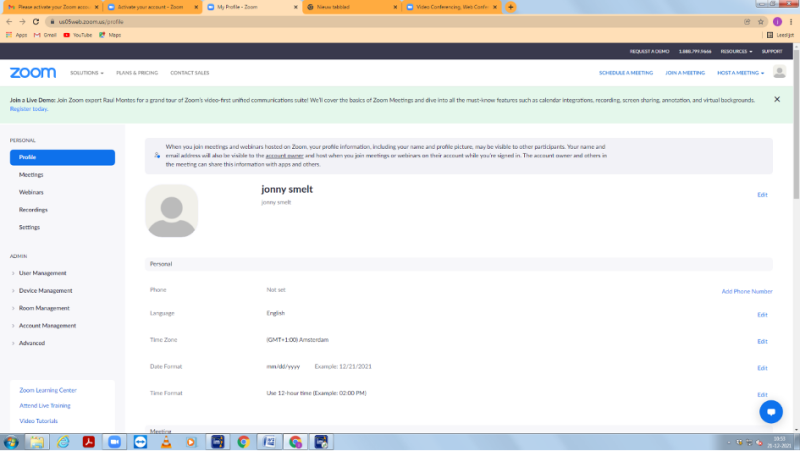Open Adobe Reader from the taskbar

(x=89, y=442)
